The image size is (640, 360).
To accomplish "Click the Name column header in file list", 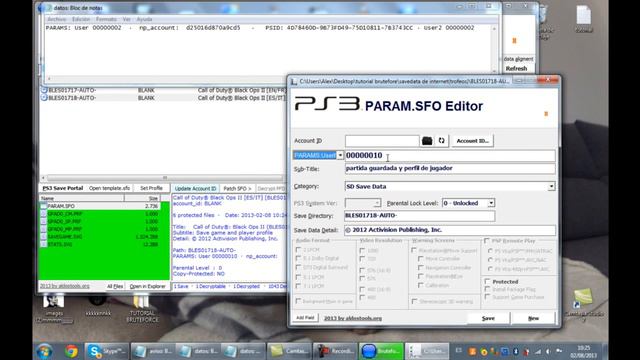I will tap(82, 198).
